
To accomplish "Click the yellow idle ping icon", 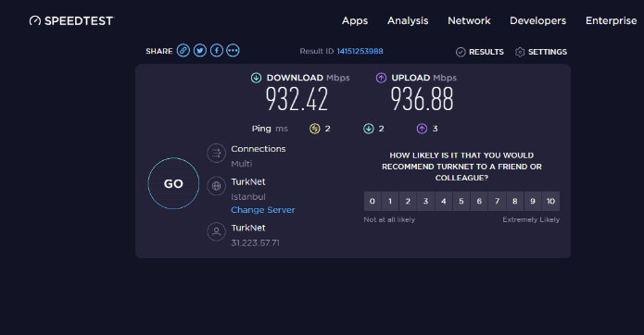I will 315,129.
